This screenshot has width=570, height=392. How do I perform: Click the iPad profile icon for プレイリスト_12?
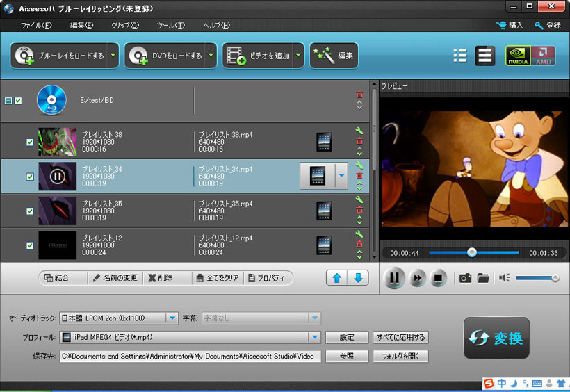click(324, 245)
